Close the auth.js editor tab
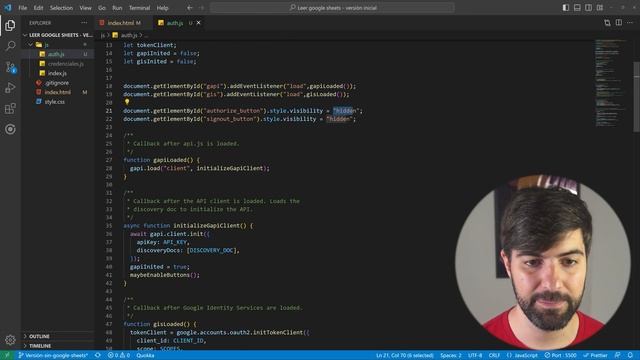Viewport: 640px width, 360px height. pos(199,23)
